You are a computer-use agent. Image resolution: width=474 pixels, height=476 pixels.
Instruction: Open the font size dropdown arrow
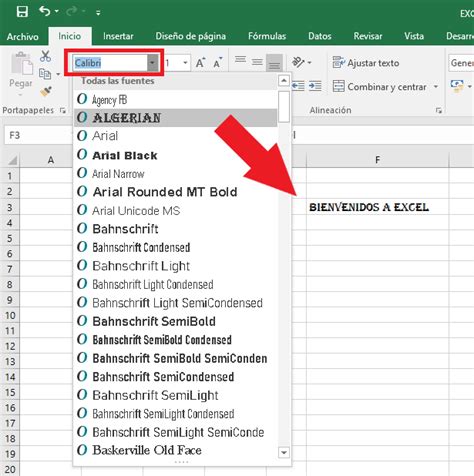tap(185, 63)
